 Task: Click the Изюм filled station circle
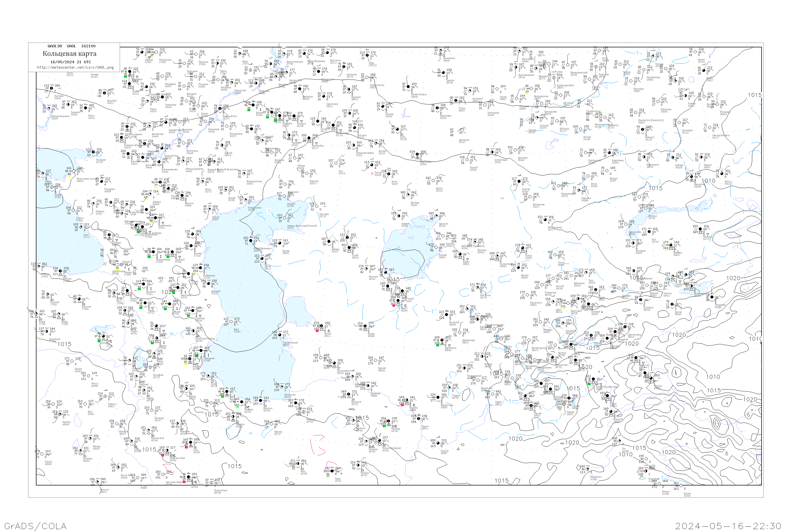[85, 108]
